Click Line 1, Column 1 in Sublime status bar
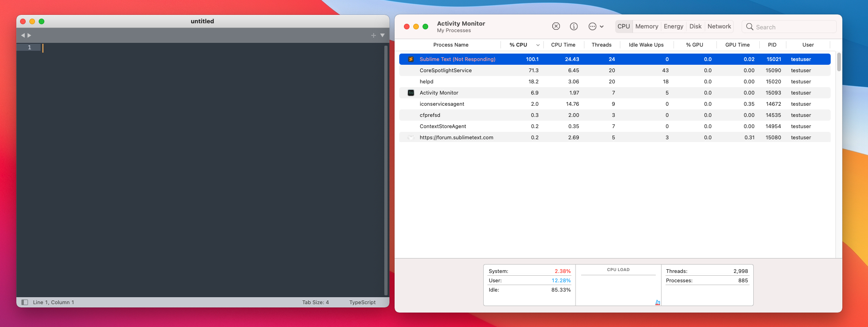Viewport: 868px width, 327px height. (x=54, y=302)
